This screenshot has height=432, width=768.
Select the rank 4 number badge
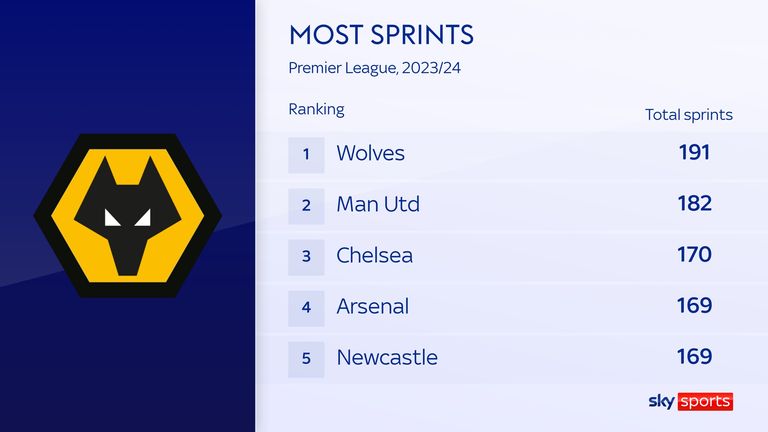(x=306, y=308)
